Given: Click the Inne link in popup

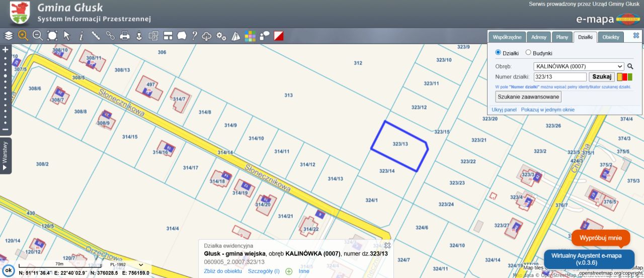Looking at the screenshot, I should point(304,271).
